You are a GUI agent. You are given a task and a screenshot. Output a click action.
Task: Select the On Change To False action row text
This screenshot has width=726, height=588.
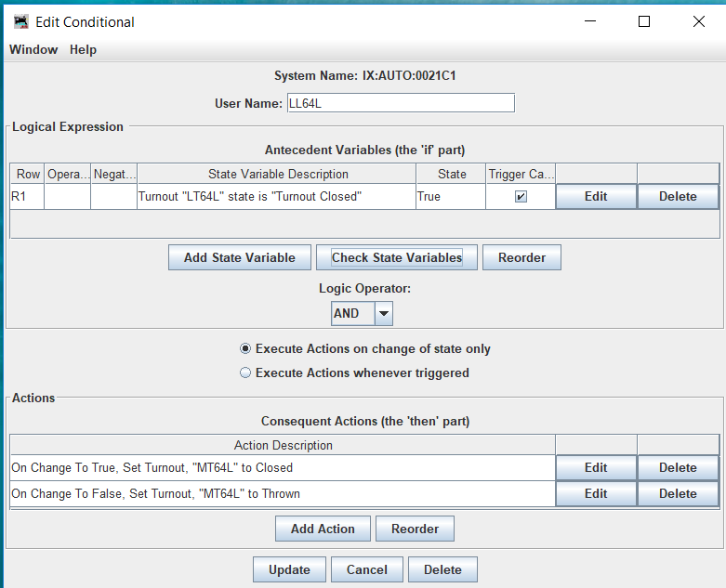155,493
